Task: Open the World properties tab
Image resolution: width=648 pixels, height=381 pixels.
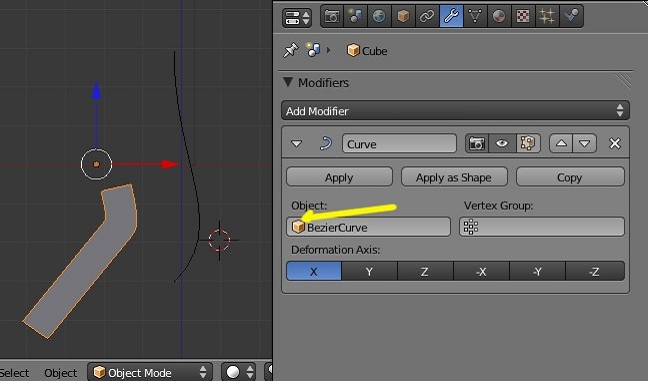Action: (x=379, y=17)
